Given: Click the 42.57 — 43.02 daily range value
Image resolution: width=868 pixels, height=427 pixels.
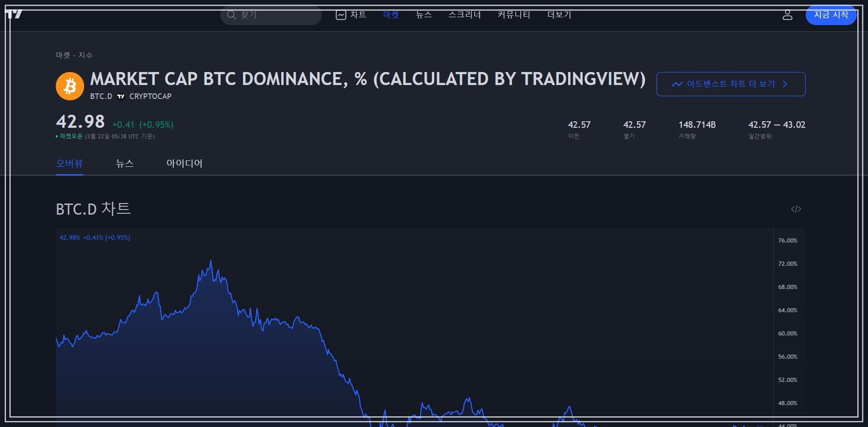Looking at the screenshot, I should click(776, 125).
